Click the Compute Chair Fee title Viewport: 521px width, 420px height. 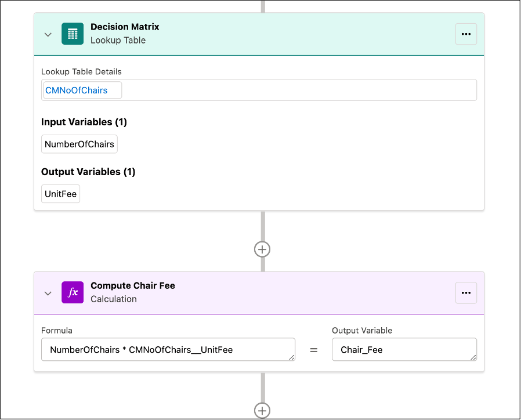[133, 285]
